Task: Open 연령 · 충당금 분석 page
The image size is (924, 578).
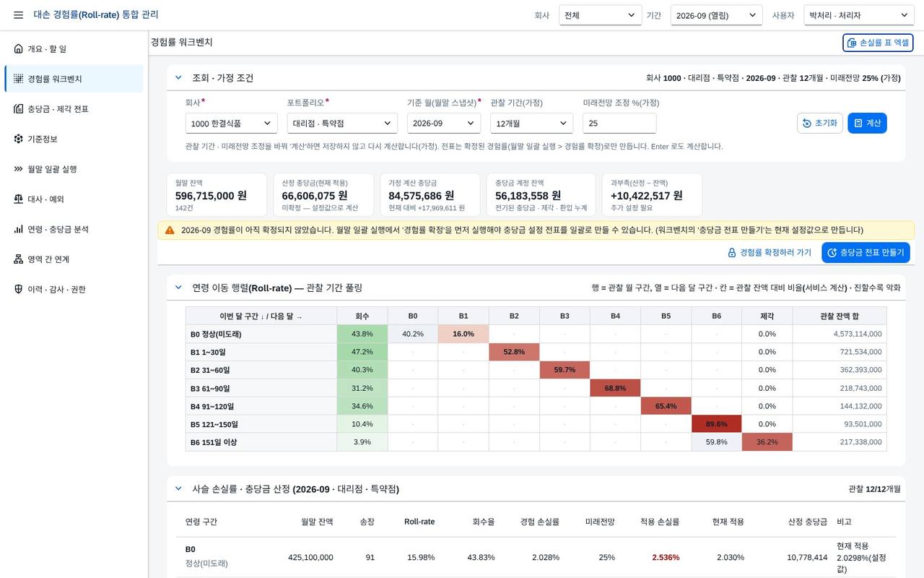Action: pyautogui.click(x=74, y=229)
